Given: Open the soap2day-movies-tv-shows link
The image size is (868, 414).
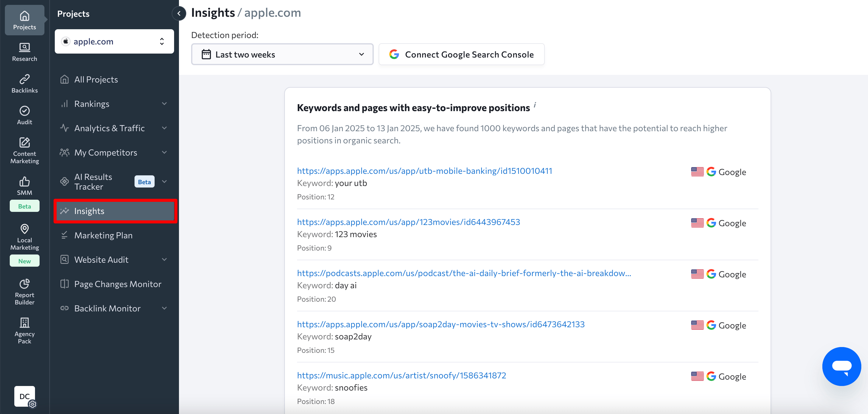Looking at the screenshot, I should (440, 324).
